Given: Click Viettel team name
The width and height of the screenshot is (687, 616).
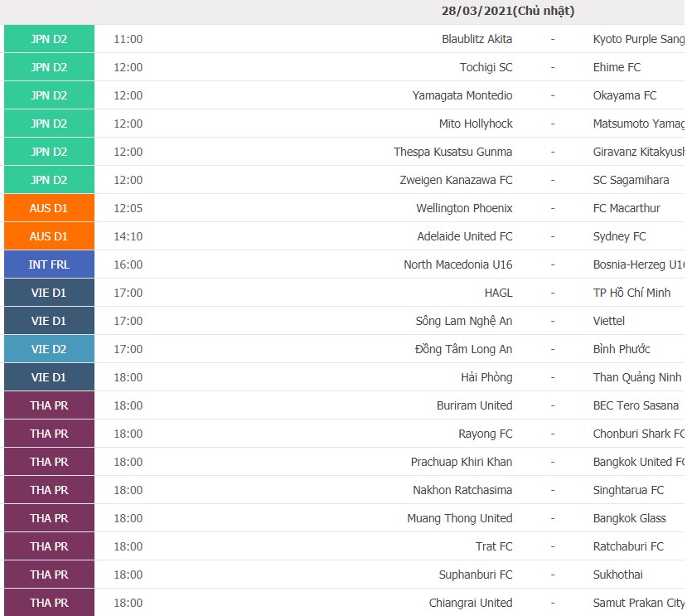Looking at the screenshot, I should click(x=608, y=321).
